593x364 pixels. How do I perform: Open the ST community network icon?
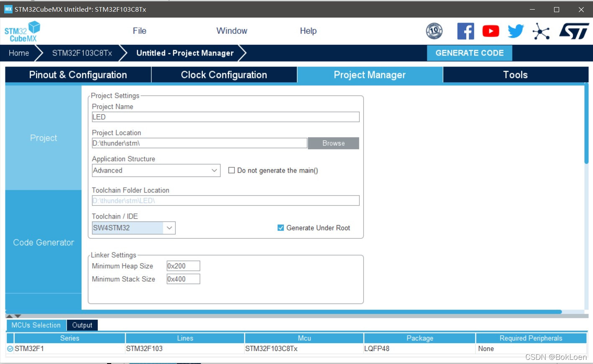541,31
